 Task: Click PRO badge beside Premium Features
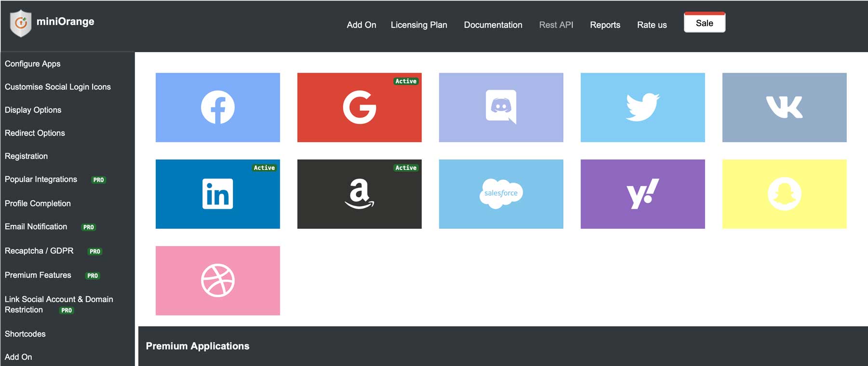click(x=93, y=276)
